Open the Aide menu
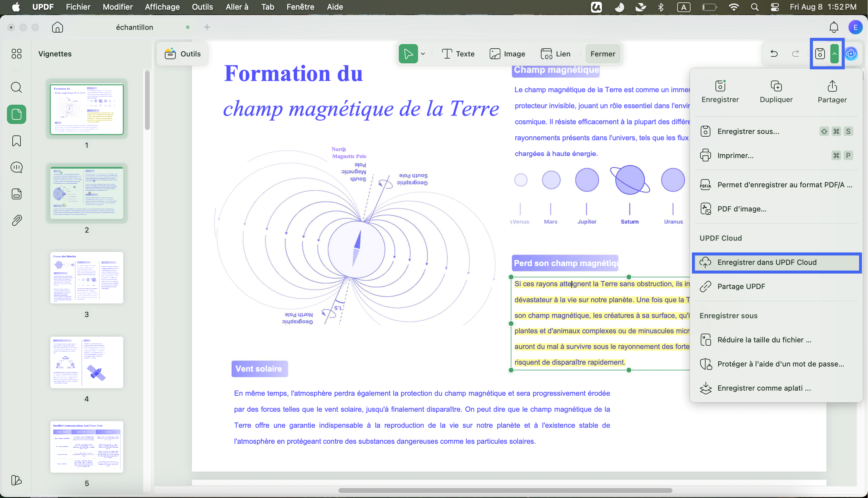The image size is (868, 498). click(x=335, y=7)
